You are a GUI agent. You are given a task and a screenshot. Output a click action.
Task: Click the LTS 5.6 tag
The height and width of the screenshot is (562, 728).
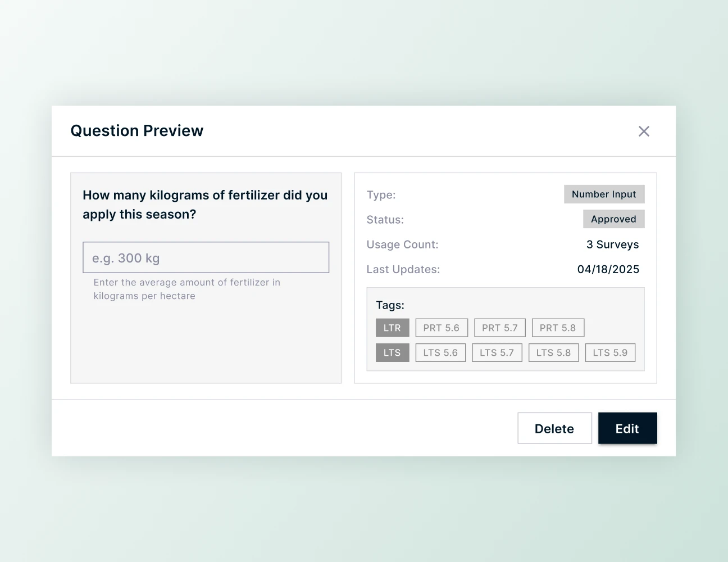pyautogui.click(x=440, y=352)
